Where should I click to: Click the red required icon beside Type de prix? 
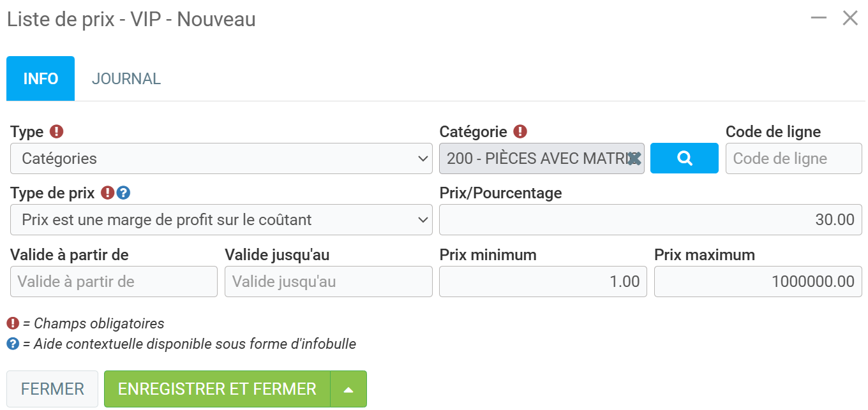pos(108,193)
